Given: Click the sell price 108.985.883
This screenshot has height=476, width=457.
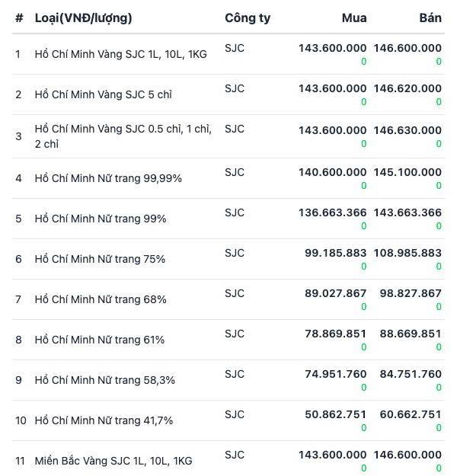Looking at the screenshot, I should click(407, 253).
